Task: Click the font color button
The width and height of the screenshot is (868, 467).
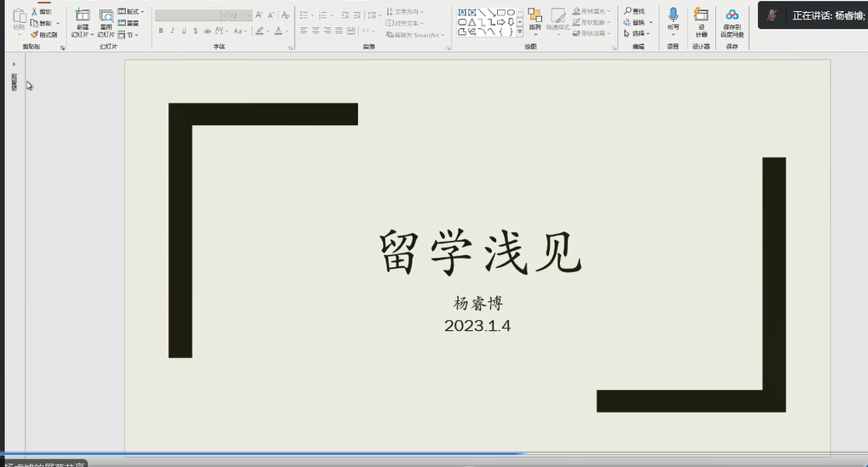Action: pos(279,31)
